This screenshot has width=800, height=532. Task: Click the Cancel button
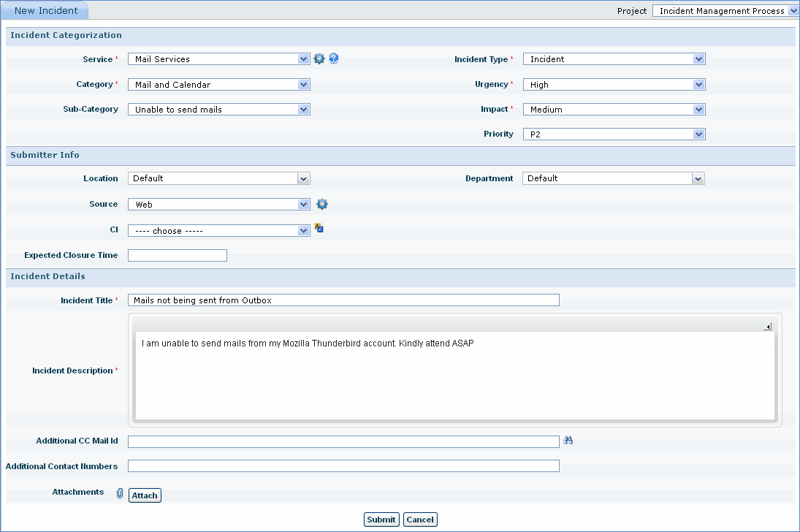point(420,520)
